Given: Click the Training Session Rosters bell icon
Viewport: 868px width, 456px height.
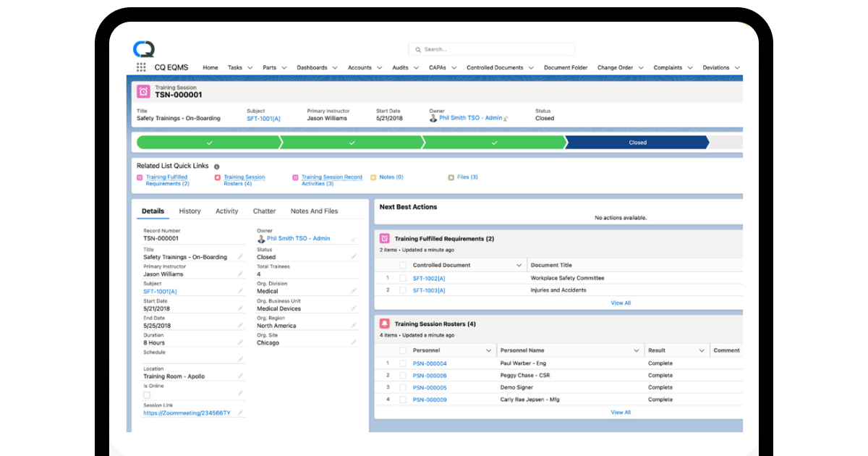Looking at the screenshot, I should click(x=383, y=324).
